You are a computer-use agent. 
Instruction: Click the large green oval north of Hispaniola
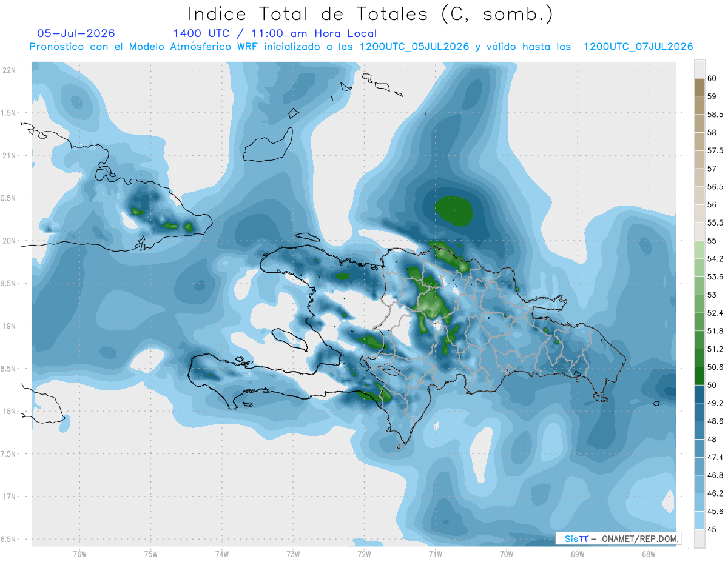pyautogui.click(x=454, y=212)
